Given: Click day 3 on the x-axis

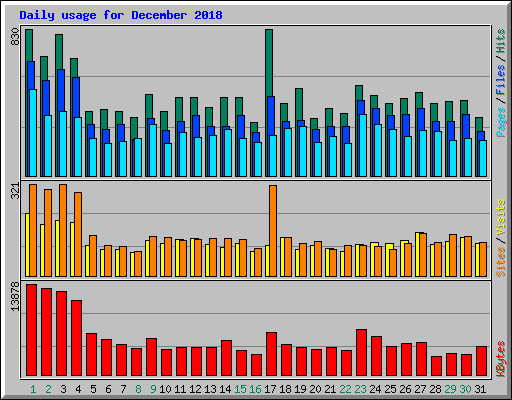Looking at the screenshot, I should click(63, 389).
